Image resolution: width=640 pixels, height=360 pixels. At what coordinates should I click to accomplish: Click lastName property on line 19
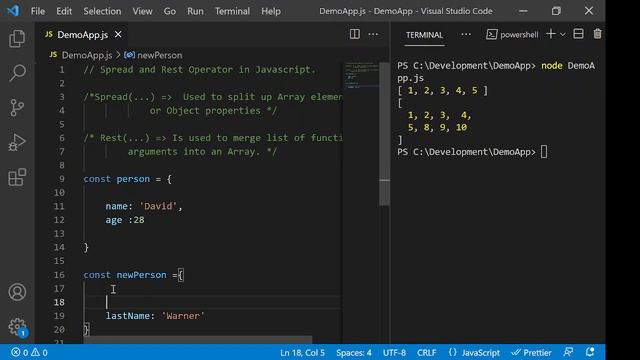[x=128, y=316]
